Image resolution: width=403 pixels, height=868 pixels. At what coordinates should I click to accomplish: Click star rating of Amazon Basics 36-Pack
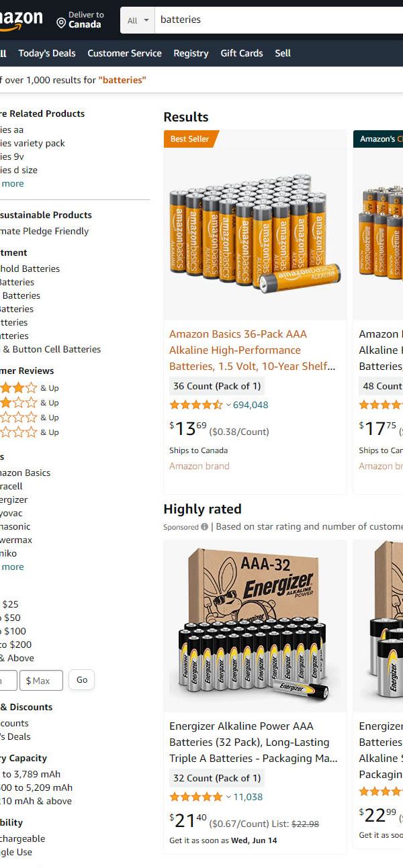[195, 405]
